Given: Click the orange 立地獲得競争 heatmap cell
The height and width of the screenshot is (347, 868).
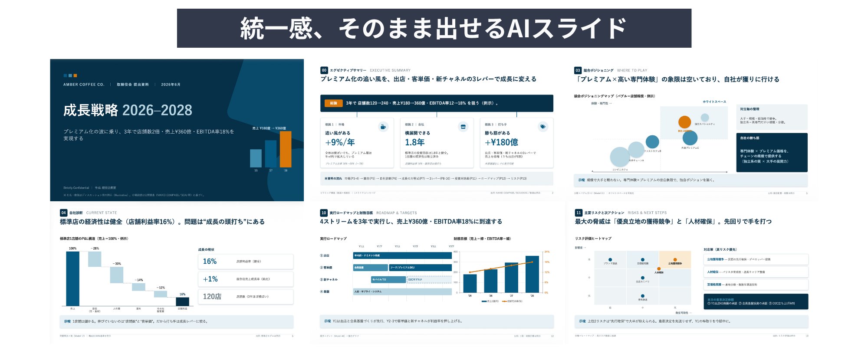Looking at the screenshot, I should coord(675,261).
